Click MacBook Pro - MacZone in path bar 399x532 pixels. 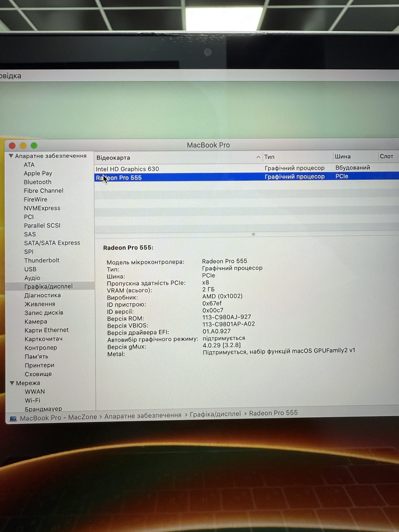pyautogui.click(x=58, y=417)
